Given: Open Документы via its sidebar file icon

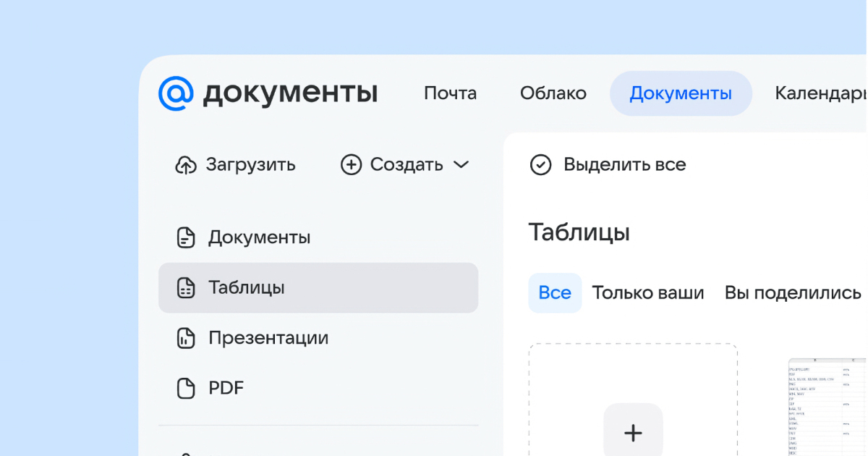Looking at the screenshot, I should pos(187,237).
